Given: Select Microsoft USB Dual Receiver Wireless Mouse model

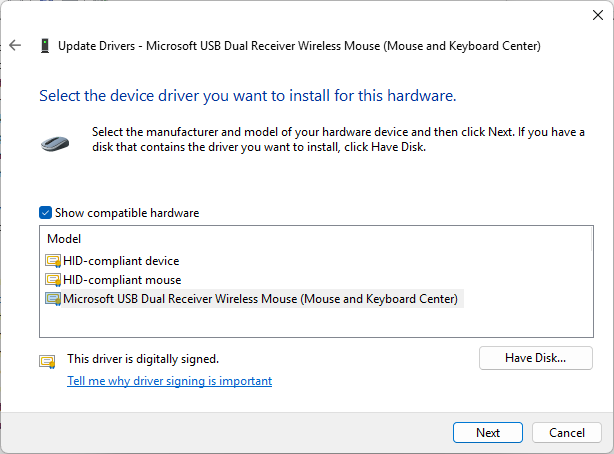Looking at the screenshot, I should 260,299.
